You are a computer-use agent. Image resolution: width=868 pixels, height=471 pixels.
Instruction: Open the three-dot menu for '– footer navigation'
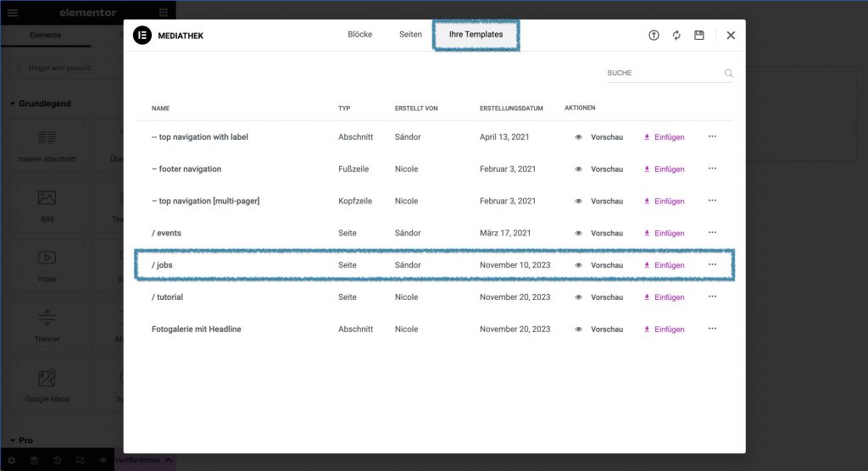tap(712, 169)
